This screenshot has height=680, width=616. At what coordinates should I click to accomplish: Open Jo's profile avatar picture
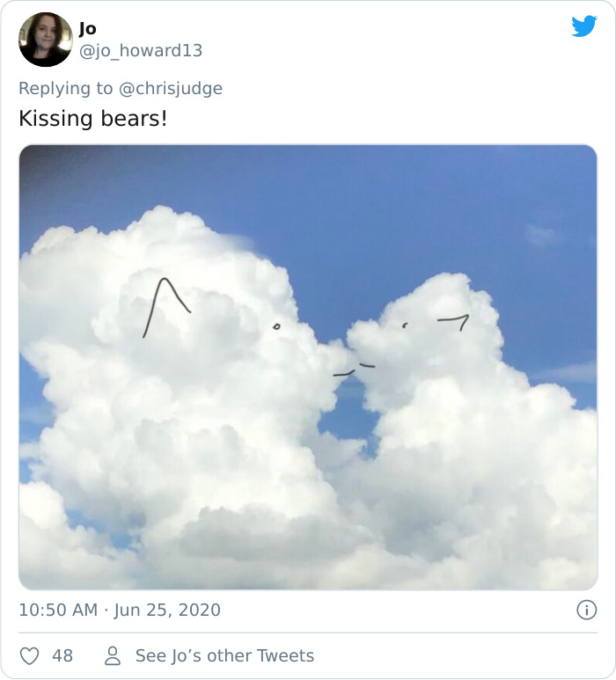tap(45, 40)
